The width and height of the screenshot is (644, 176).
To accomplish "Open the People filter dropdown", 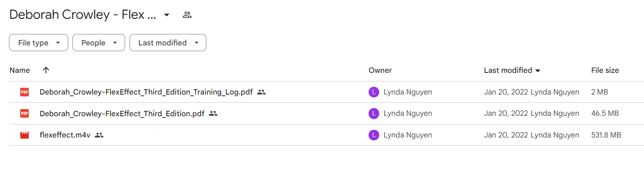I will point(98,43).
